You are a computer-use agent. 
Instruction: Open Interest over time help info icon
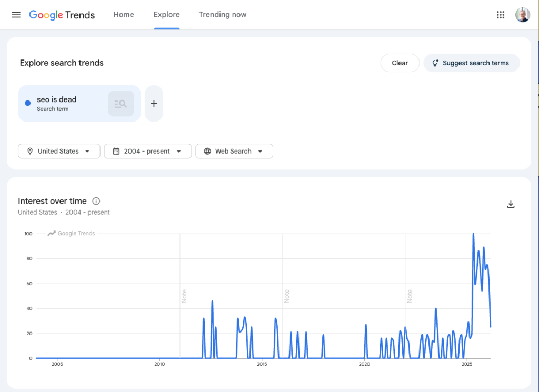(x=96, y=201)
